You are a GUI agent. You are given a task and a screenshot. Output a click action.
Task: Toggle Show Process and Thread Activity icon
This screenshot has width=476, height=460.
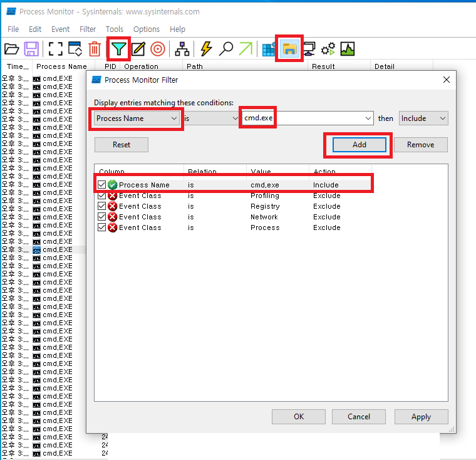pyautogui.click(x=328, y=49)
